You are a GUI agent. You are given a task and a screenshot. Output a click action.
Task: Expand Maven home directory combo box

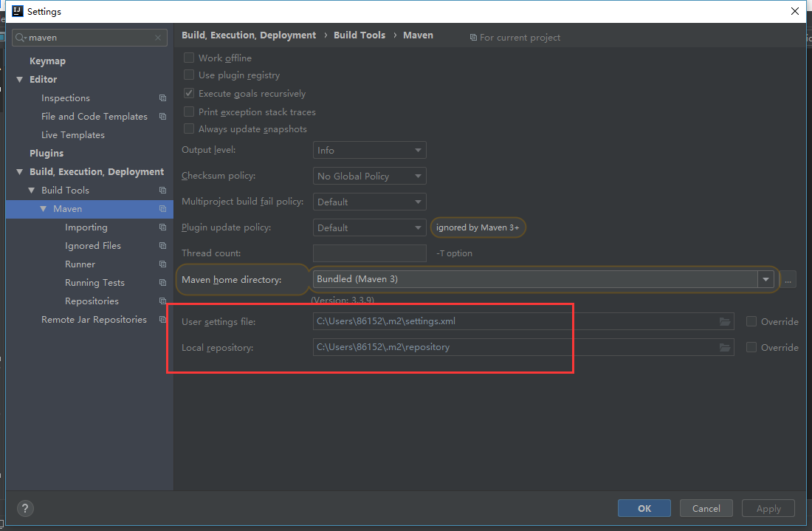765,279
